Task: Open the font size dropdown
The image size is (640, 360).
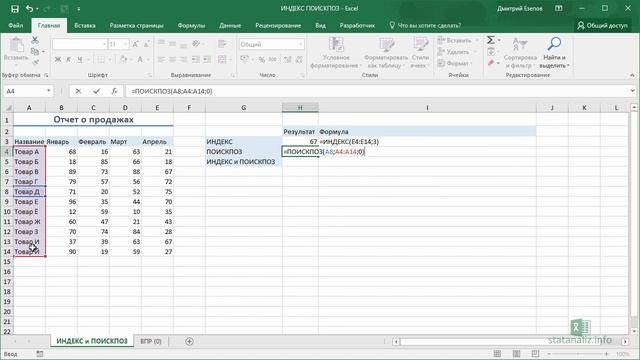Action: pyautogui.click(x=125, y=44)
